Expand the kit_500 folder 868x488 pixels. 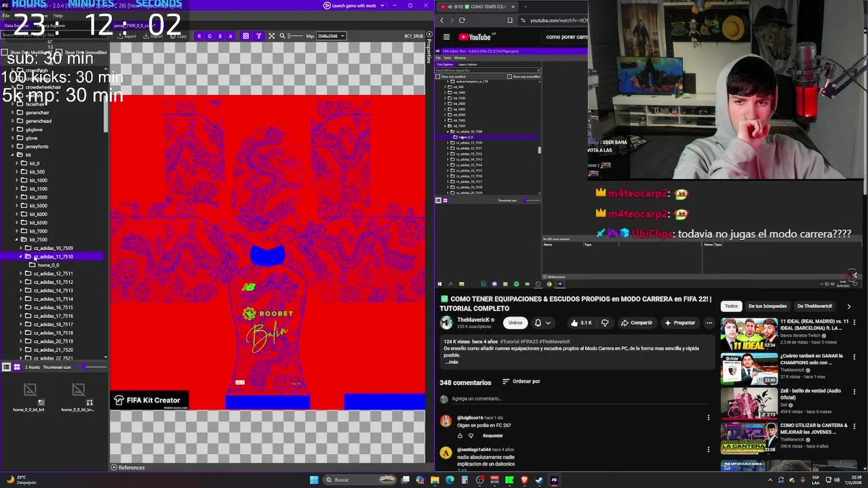(x=17, y=171)
